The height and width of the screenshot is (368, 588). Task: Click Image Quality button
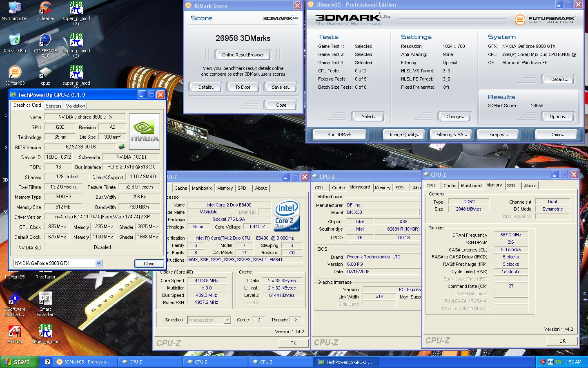click(x=405, y=135)
